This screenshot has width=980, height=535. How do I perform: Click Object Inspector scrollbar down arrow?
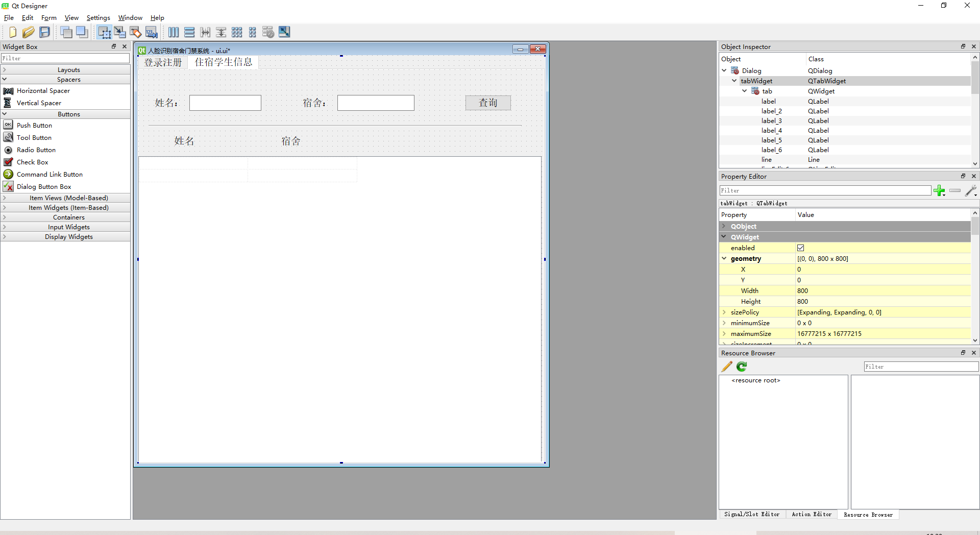click(975, 164)
